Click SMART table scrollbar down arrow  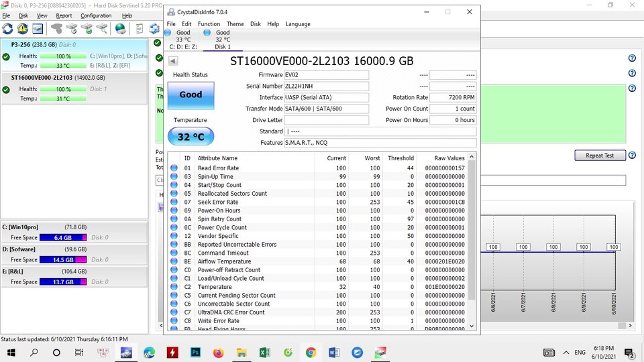(472, 326)
